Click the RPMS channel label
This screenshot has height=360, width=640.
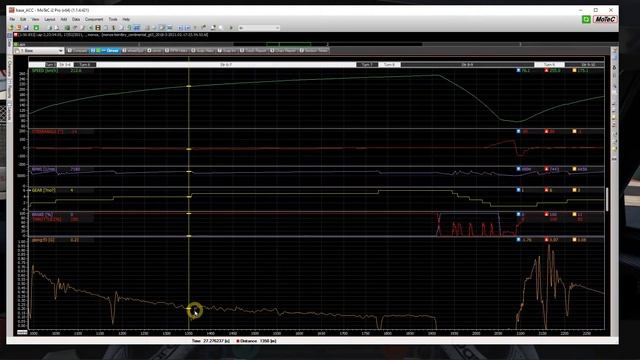coord(44,169)
